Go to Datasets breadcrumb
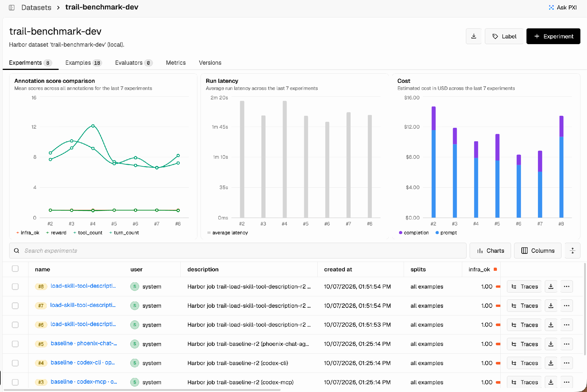Viewport: 587px width, 392px height. click(x=36, y=7)
